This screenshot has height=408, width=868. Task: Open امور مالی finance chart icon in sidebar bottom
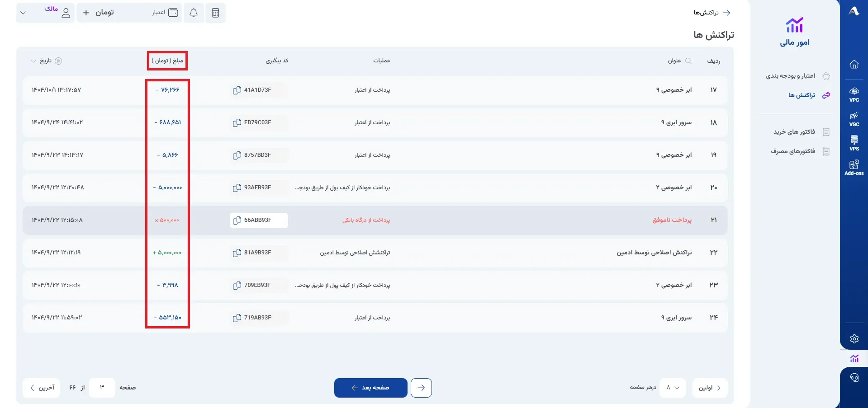(854, 358)
